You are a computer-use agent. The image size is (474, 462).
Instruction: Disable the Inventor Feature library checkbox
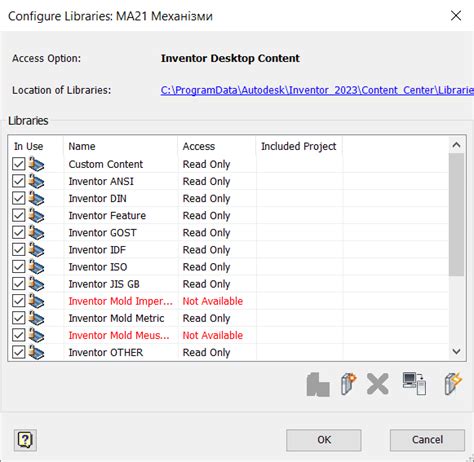pos(19,216)
